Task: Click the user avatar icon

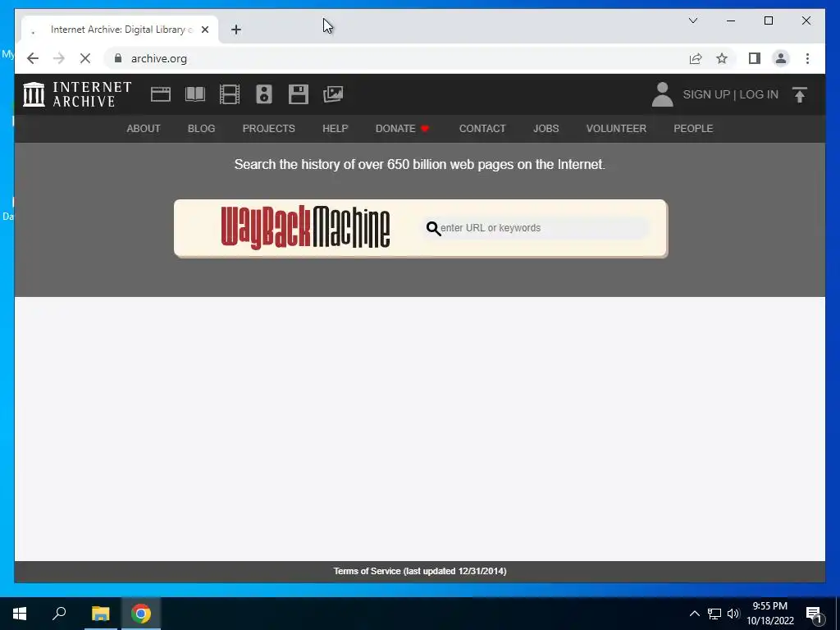Action: pyautogui.click(x=662, y=94)
